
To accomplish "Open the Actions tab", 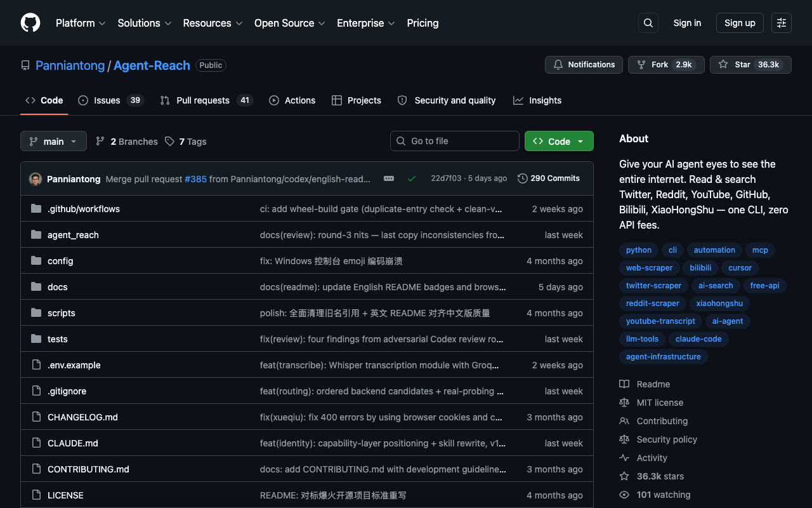I will (292, 100).
